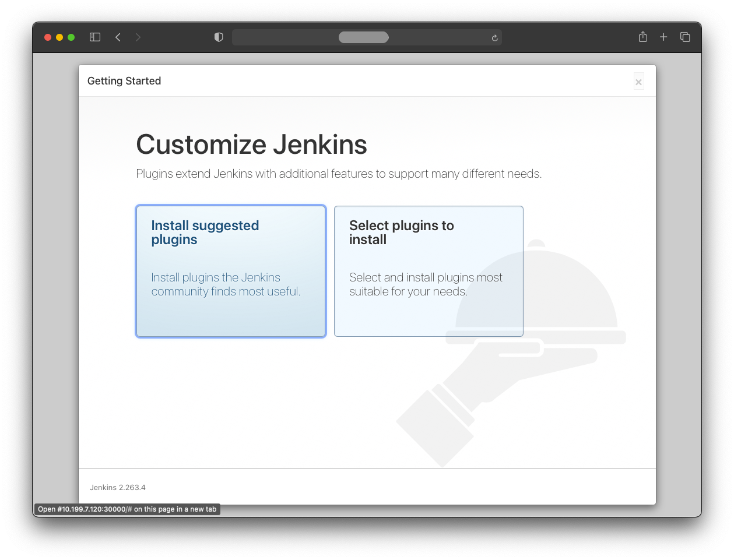Minimize the window with yellow button
The image size is (734, 560).
click(x=59, y=37)
